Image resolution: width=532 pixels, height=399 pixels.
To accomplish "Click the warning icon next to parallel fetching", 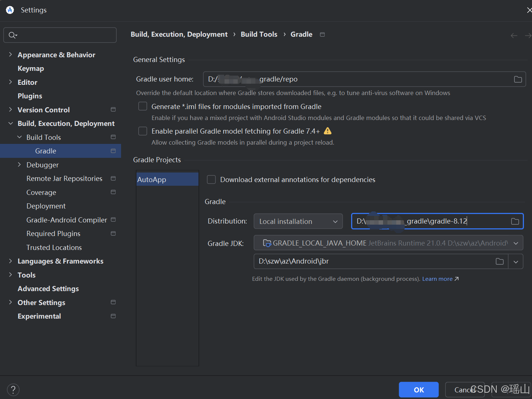I will (328, 131).
